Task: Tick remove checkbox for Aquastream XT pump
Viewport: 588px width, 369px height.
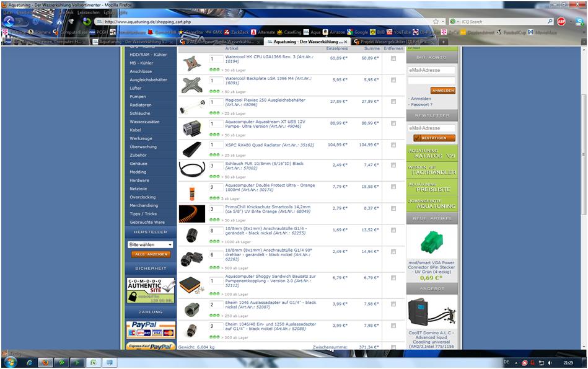Action: pyautogui.click(x=393, y=123)
